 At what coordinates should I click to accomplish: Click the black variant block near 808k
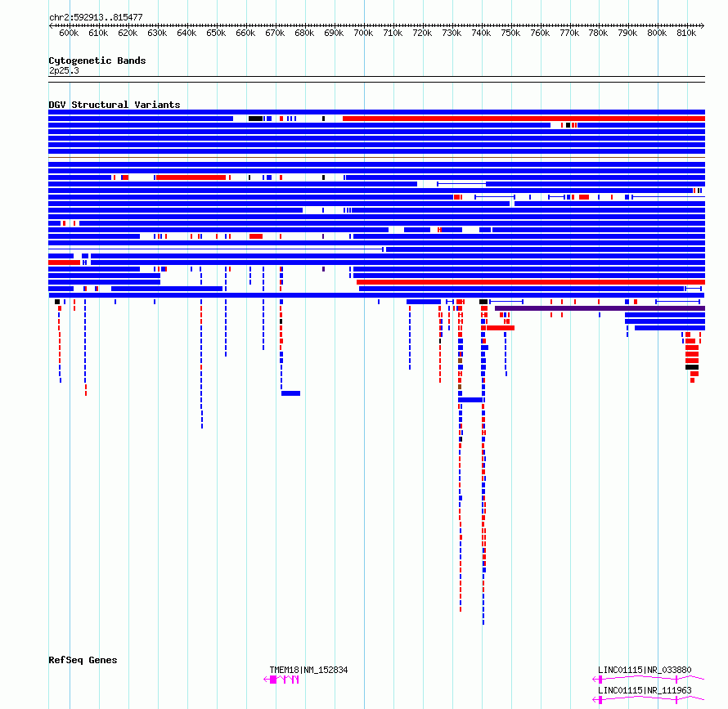click(x=692, y=367)
